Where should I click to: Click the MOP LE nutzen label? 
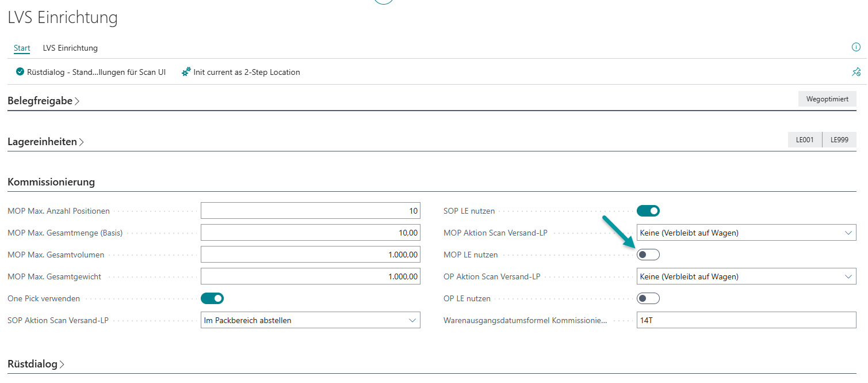pyautogui.click(x=471, y=255)
